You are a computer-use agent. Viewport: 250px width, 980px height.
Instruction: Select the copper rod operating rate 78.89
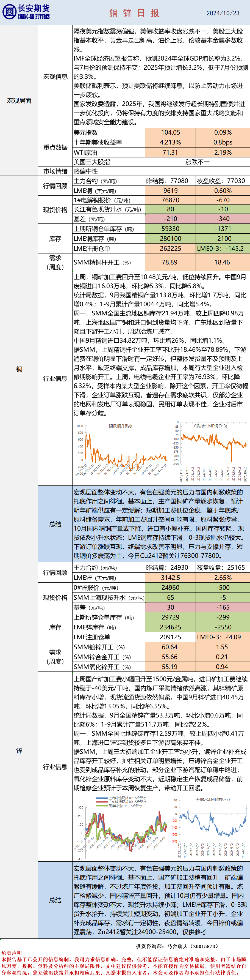(x=171, y=262)
